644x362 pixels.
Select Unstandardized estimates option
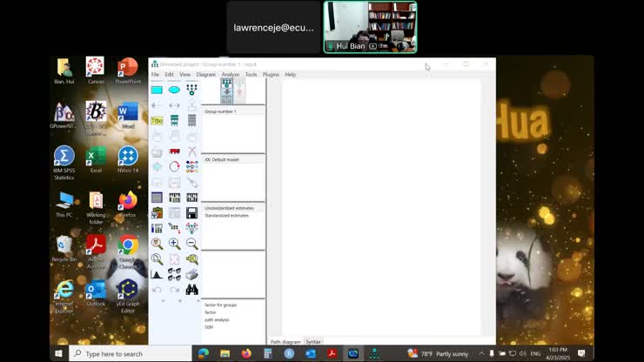click(228, 209)
